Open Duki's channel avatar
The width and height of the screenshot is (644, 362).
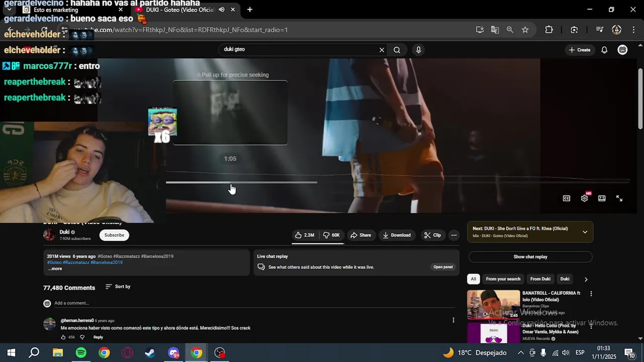49,235
